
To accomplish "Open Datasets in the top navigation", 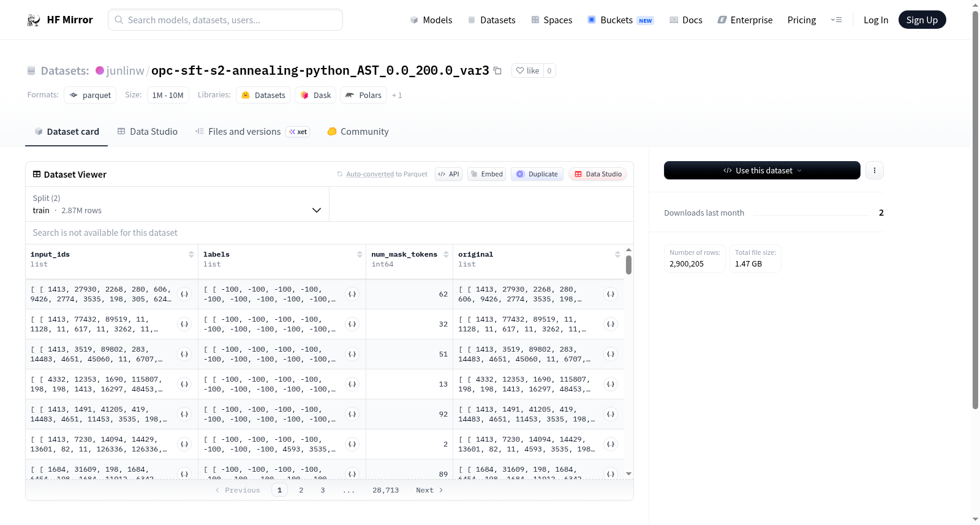I will (492, 20).
